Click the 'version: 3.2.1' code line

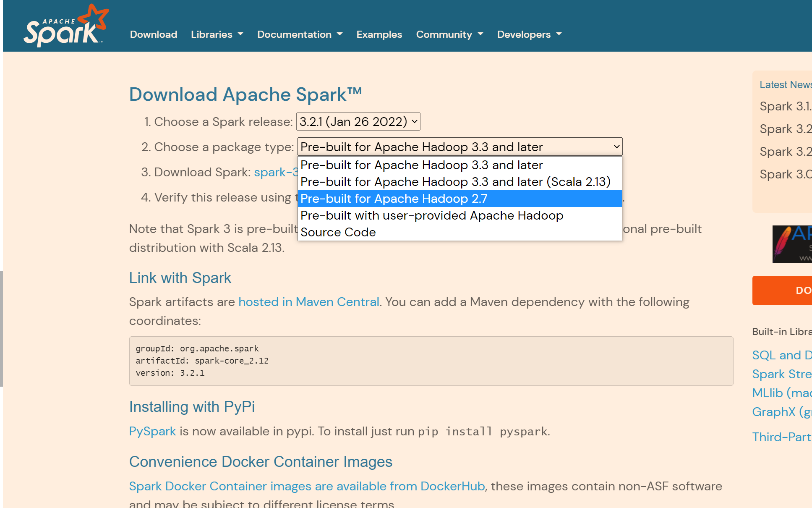[x=170, y=373]
